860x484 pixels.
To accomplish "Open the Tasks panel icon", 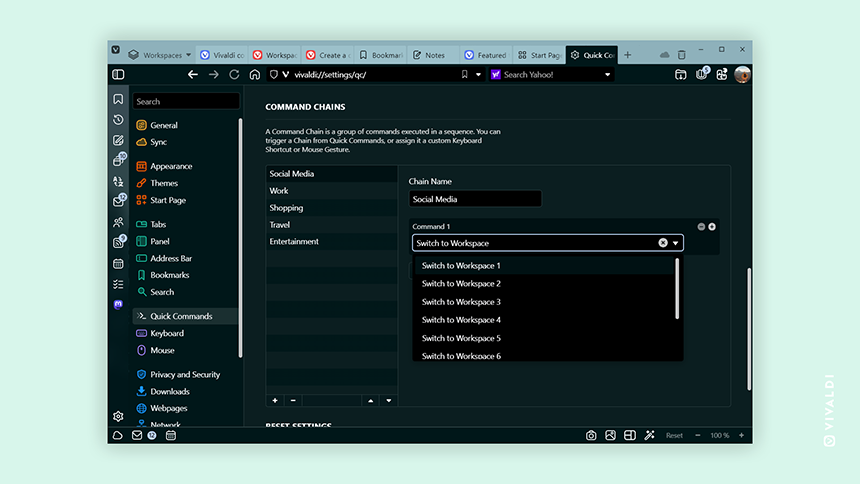I will tap(118, 284).
